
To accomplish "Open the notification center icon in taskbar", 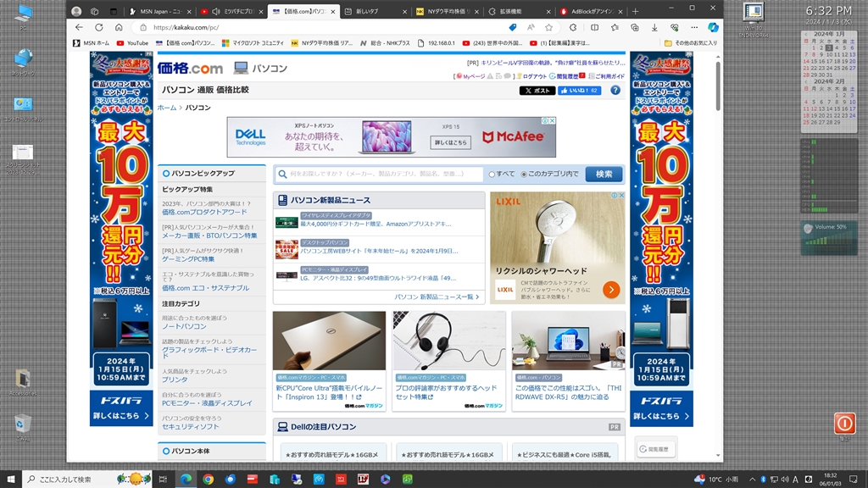I will [853, 480].
